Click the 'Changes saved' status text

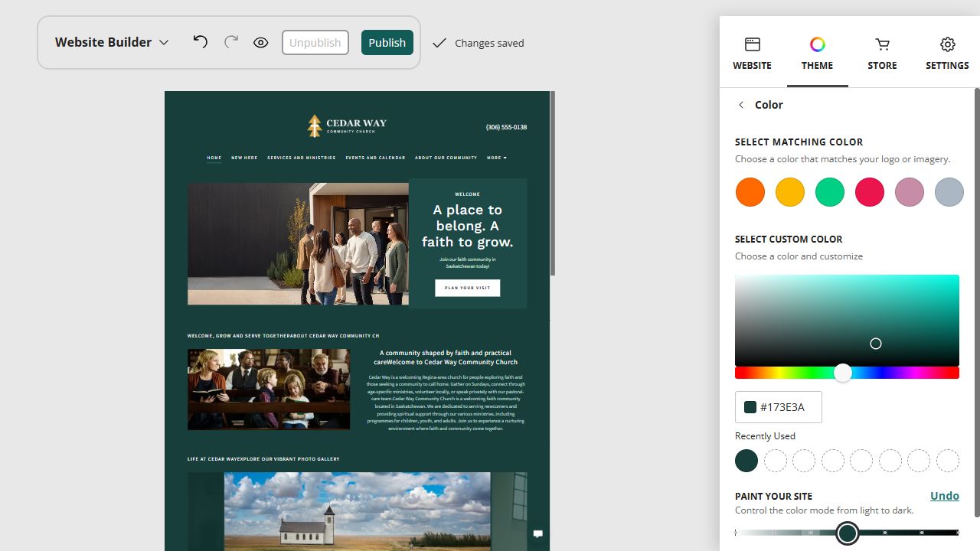point(489,43)
